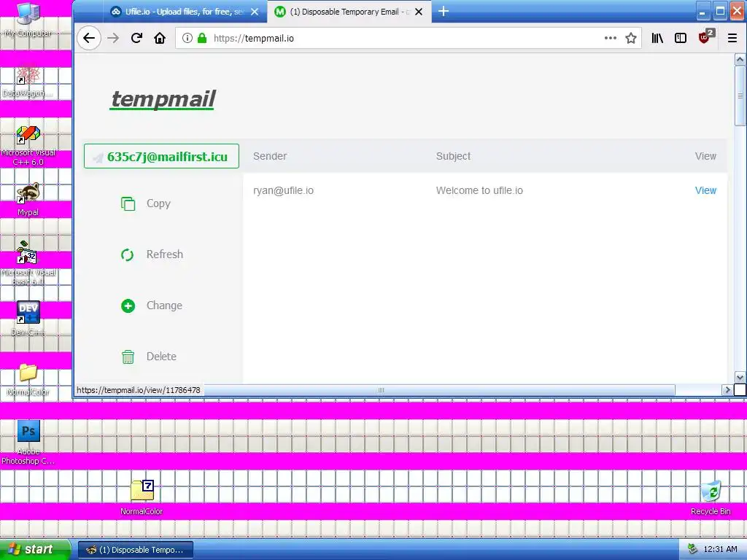
Task: Open the Library bookshelf icon
Action: pos(657,38)
